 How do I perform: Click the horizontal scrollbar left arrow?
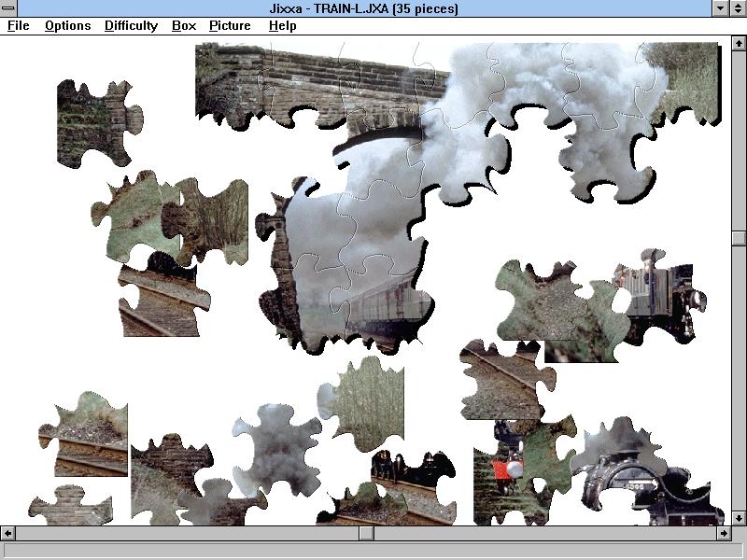point(7,533)
